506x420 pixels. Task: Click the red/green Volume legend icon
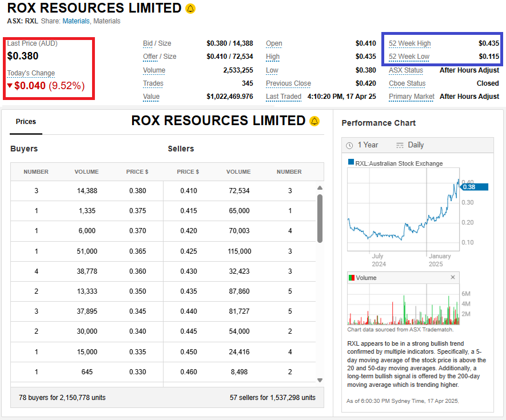(x=351, y=278)
